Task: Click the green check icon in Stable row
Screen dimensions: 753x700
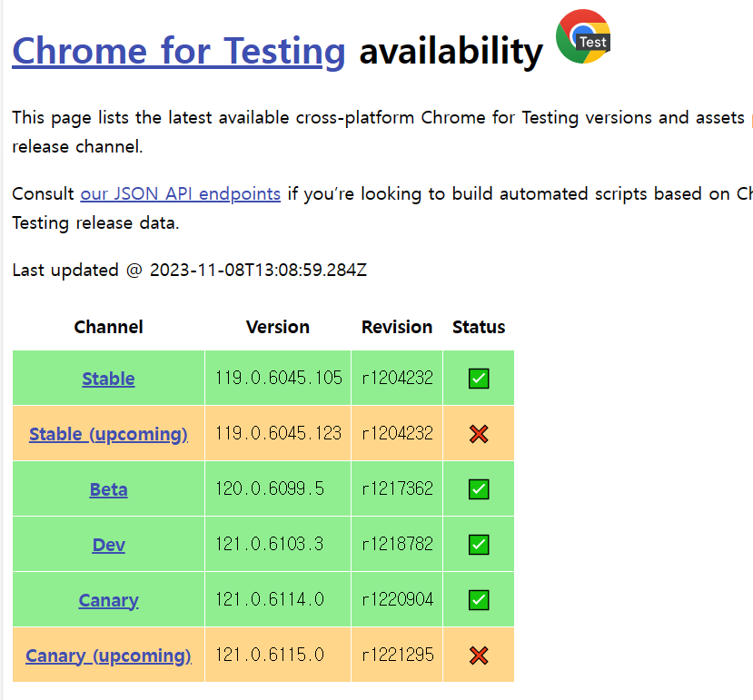Action: coord(479,379)
